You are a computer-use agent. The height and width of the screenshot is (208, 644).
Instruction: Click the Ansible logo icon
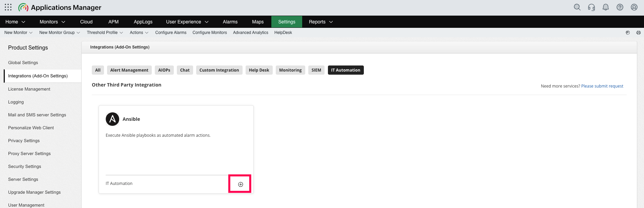click(112, 119)
